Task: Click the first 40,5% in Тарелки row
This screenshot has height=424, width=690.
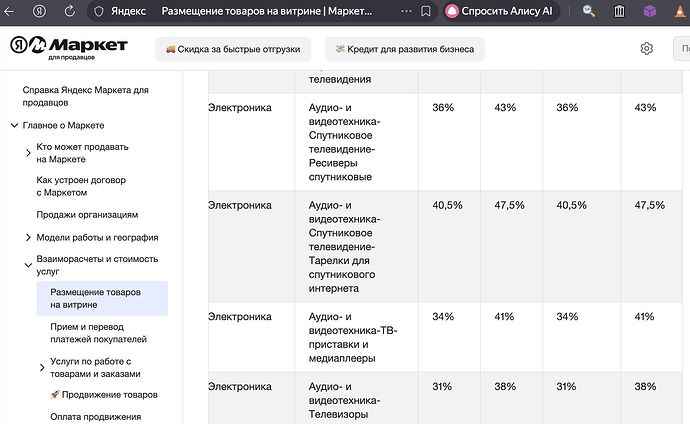Action: 447,205
